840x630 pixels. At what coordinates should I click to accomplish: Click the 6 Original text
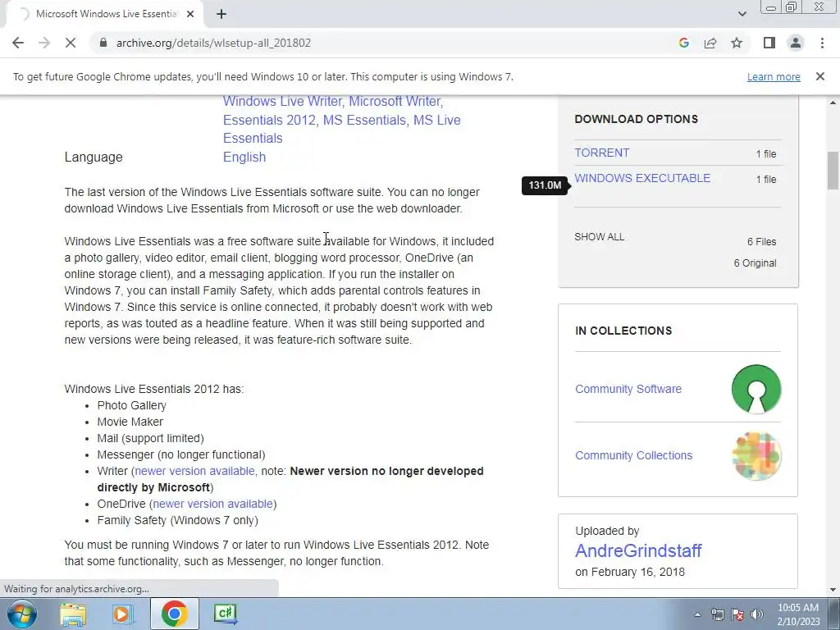pyautogui.click(x=755, y=263)
